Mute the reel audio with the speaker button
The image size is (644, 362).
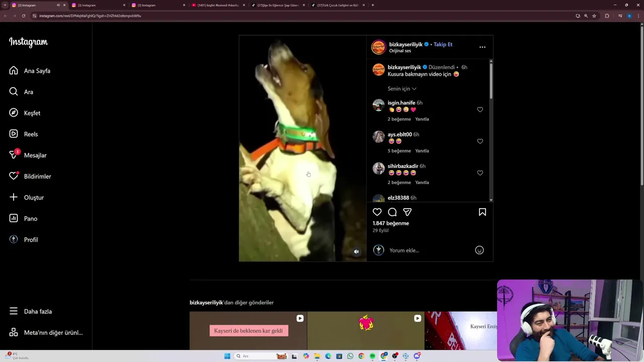[x=356, y=252]
